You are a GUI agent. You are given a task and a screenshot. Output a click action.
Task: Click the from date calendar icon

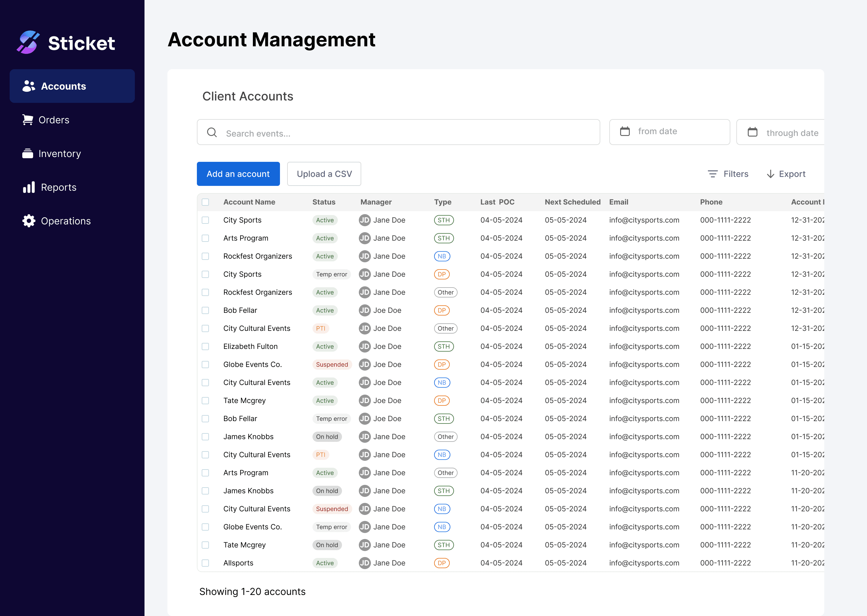(625, 132)
